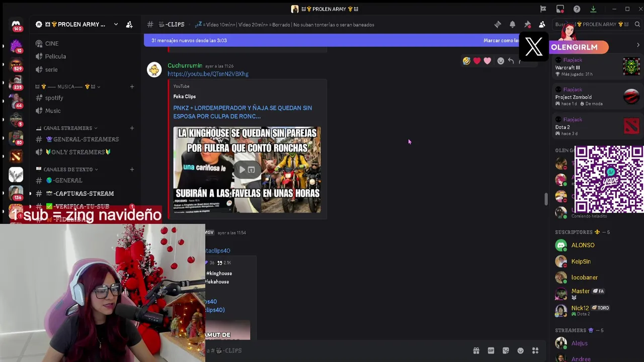
Task: Open the Feka Clips channel link
Action: 185,97
